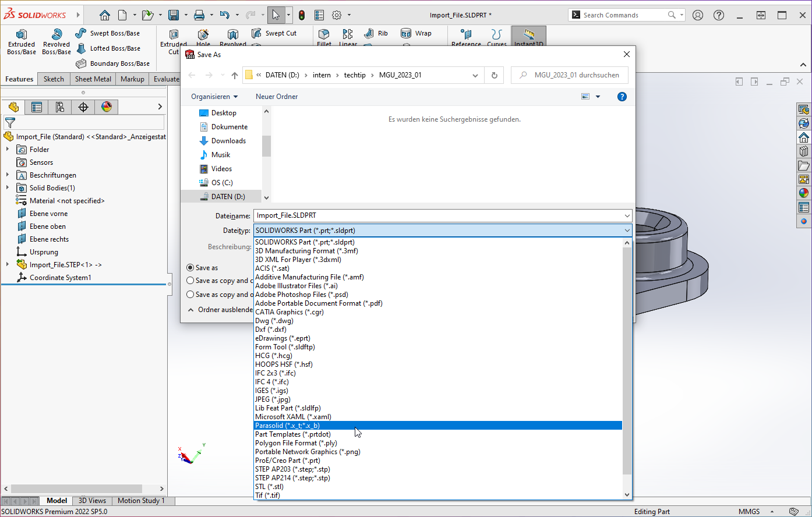
Task: Switch to the Sketch tab
Action: [54, 79]
